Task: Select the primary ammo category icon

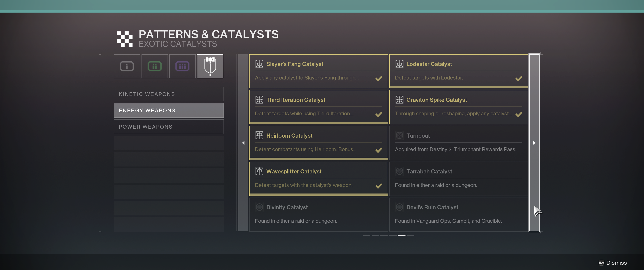Action: point(127,66)
